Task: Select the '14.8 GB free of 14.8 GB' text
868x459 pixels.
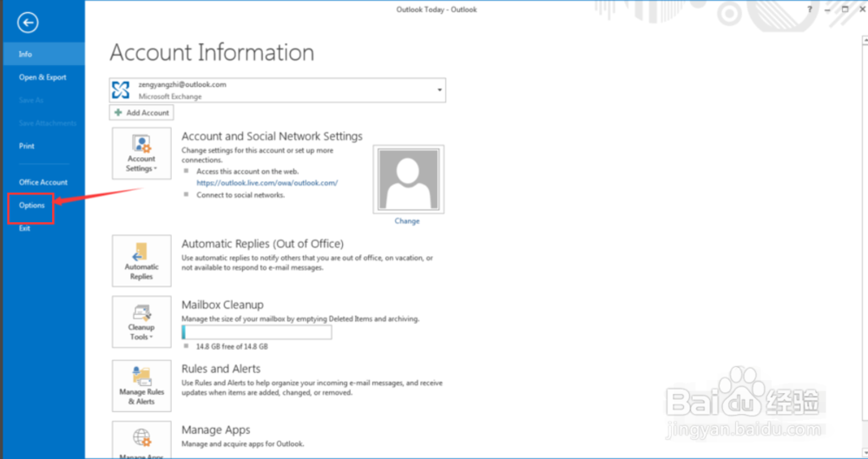Action: pos(232,346)
